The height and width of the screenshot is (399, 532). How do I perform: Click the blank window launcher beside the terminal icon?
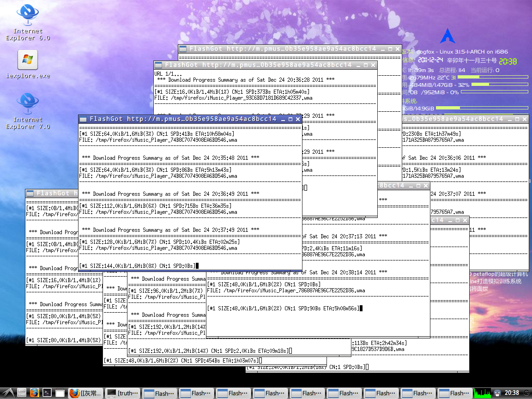(x=60, y=393)
